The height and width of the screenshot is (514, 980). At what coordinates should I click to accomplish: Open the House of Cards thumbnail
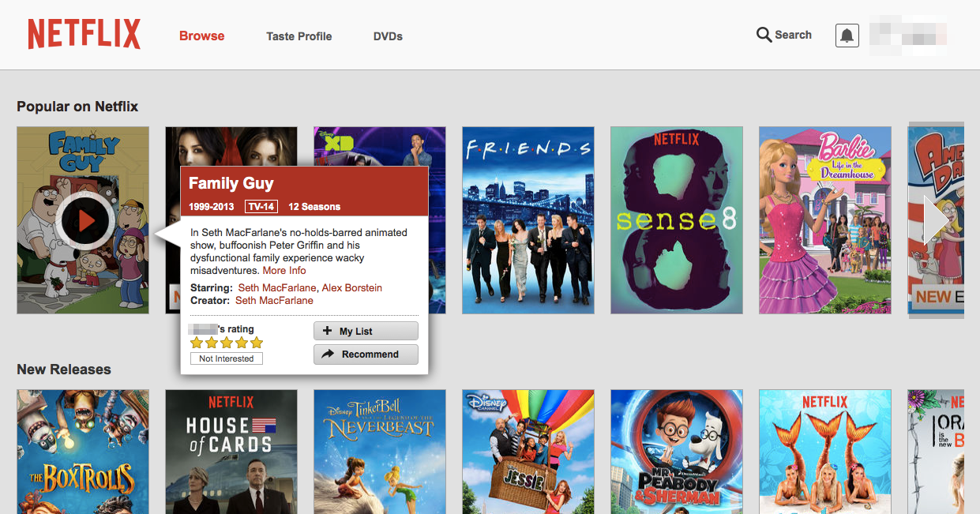(231, 451)
